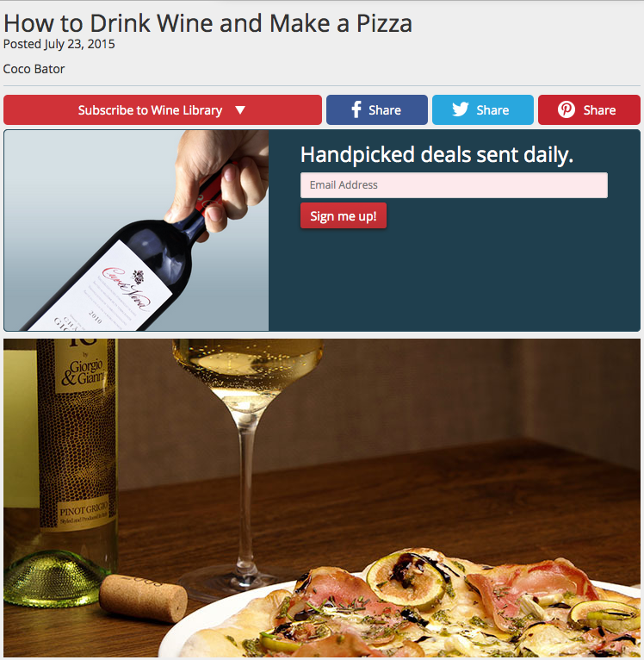
Task: Select the article title heading
Action: pos(207,23)
